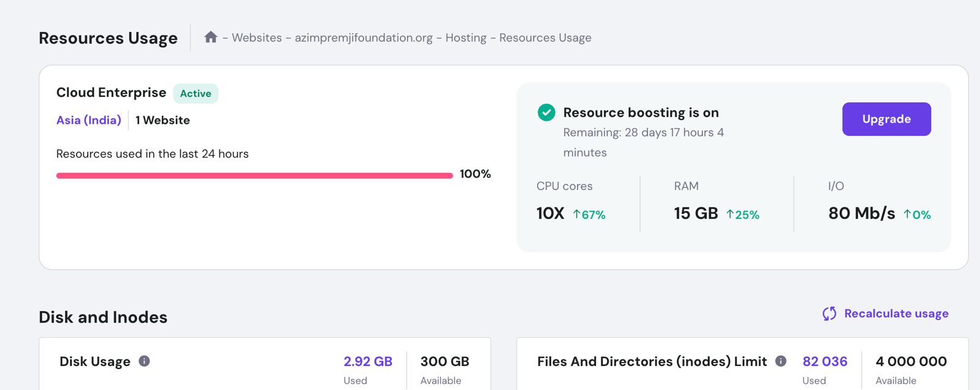Go to Websites in the breadcrumb
This screenshot has width=980, height=390.
point(257,38)
